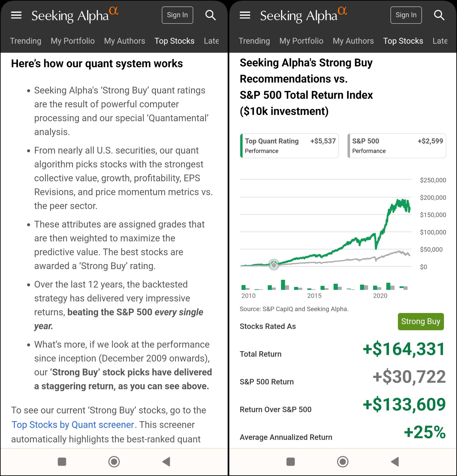Viewport: 457px width, 476px height.
Task: Click the Strong Buy rating badge
Action: 420,321
